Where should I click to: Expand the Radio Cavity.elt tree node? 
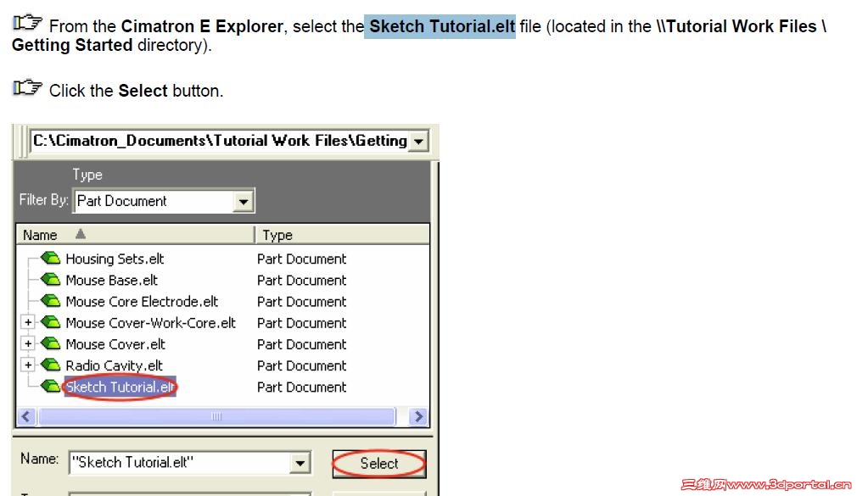point(28,365)
